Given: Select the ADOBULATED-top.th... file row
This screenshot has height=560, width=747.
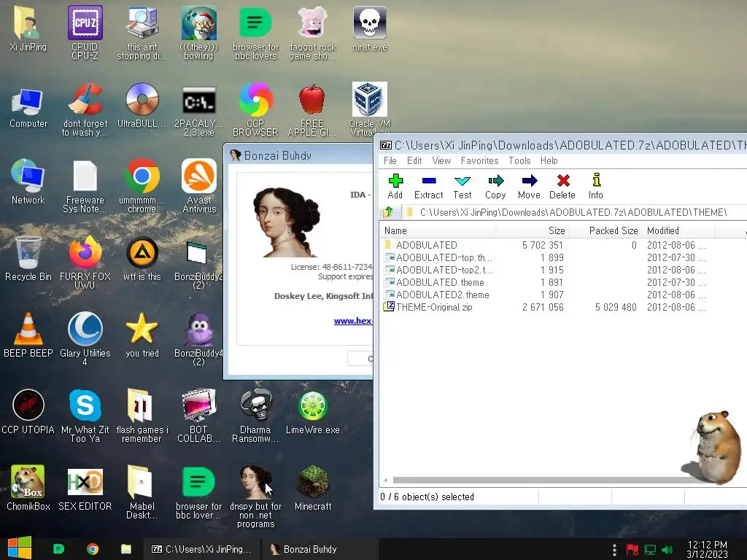Looking at the screenshot, I should (562, 257).
